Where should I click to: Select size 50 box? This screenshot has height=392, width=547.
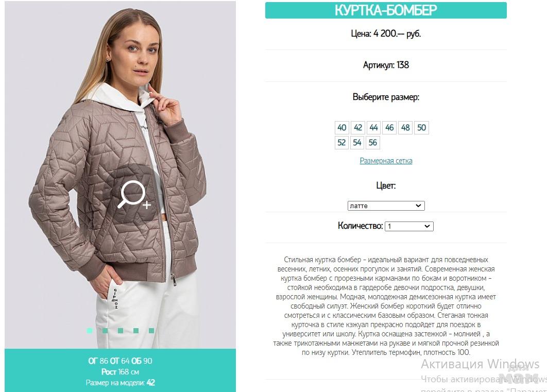pos(421,128)
